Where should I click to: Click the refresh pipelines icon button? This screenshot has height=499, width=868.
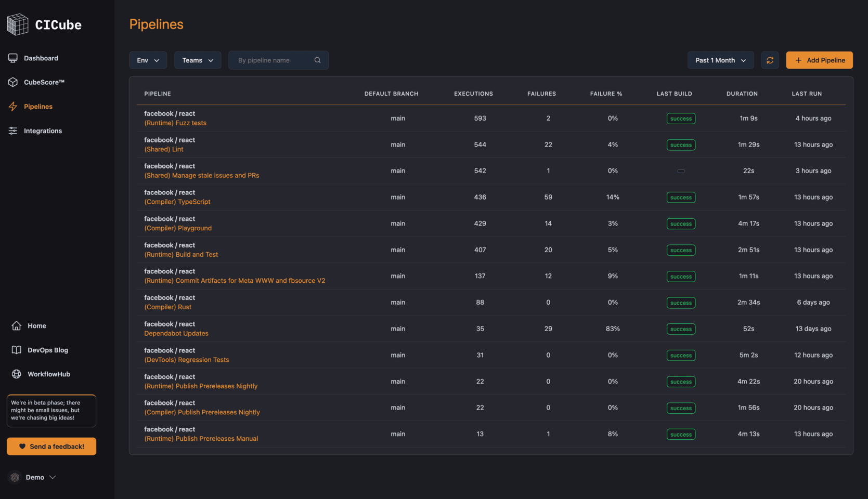coord(770,60)
